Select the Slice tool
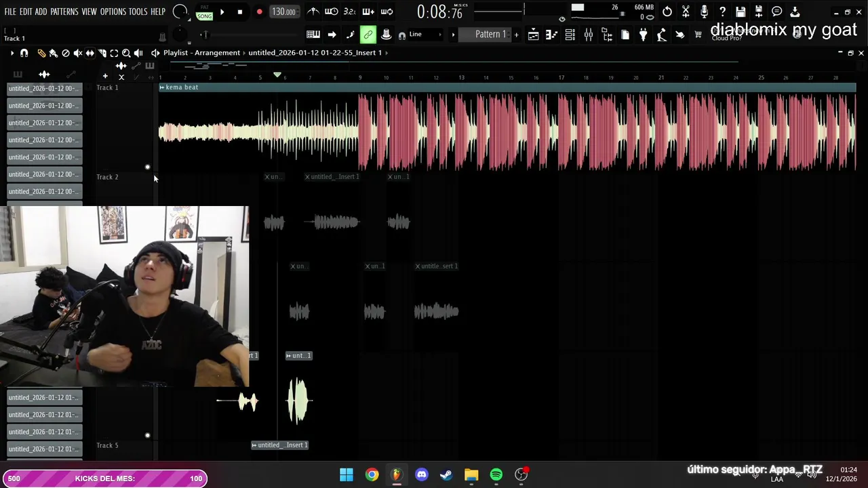Image resolution: width=868 pixels, height=488 pixels. 102,53
